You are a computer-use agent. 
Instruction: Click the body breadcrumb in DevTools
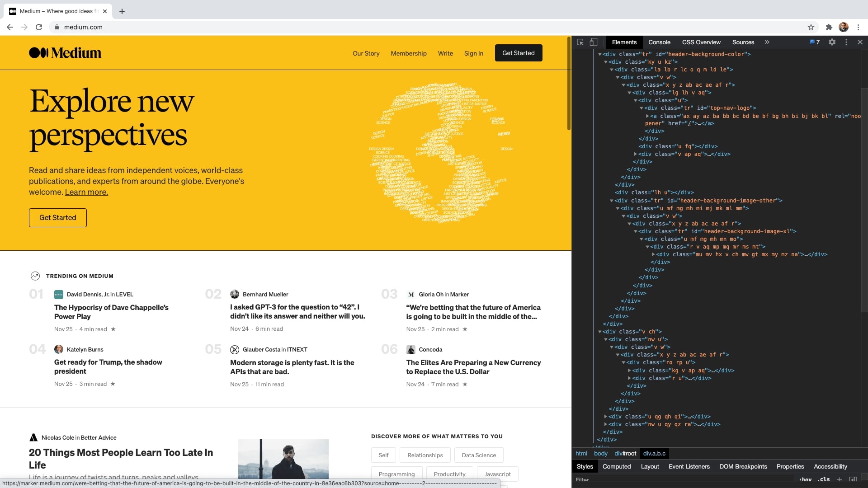click(600, 453)
